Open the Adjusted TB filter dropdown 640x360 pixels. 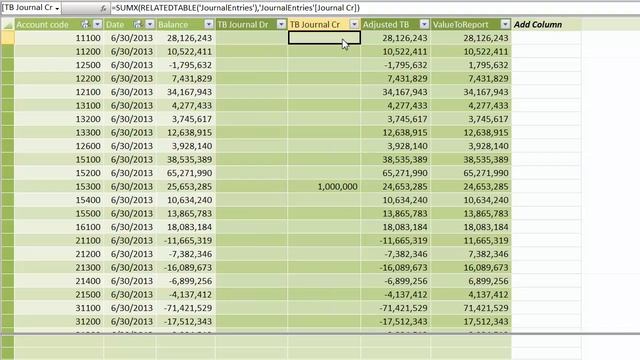click(x=424, y=24)
